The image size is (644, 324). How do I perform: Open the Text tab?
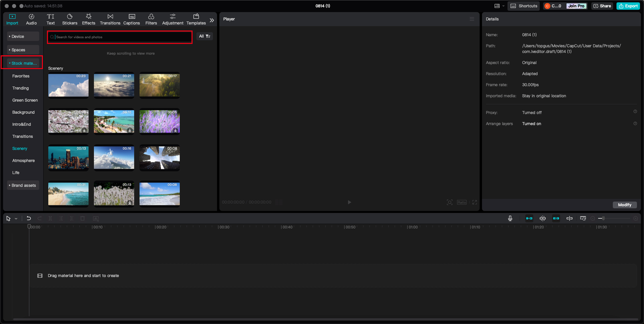51,19
